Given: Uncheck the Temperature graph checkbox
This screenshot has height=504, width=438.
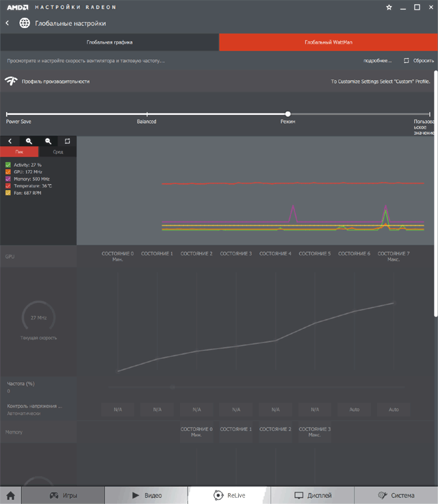Looking at the screenshot, I should [8, 185].
